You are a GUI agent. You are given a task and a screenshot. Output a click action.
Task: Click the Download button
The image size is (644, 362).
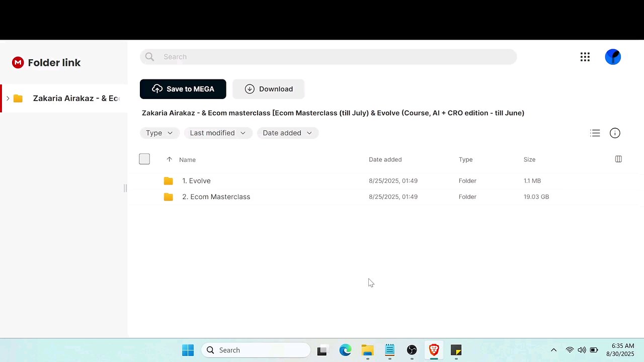coord(269,89)
